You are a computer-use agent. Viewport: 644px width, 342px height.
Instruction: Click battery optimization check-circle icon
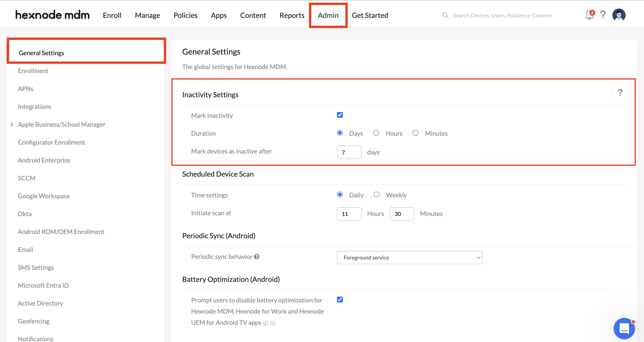[x=273, y=323]
